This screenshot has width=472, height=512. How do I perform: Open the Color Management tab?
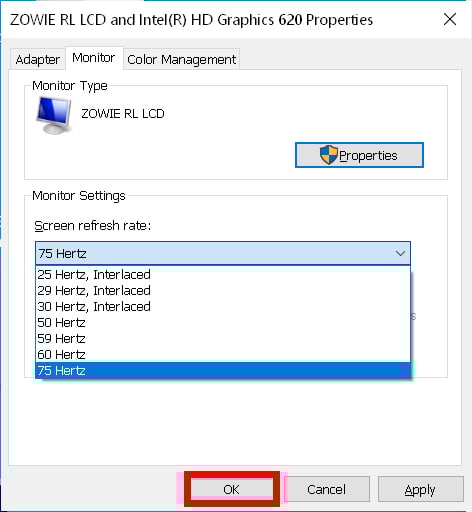pos(182,60)
